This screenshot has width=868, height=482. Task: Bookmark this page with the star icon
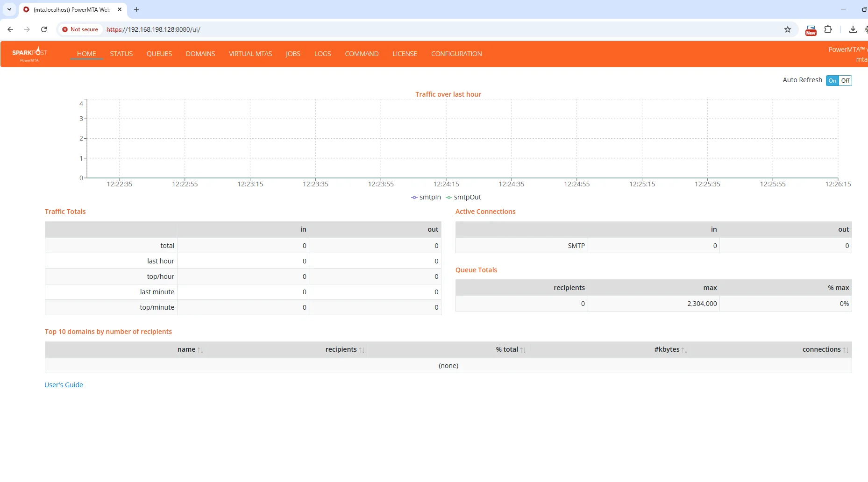tap(788, 29)
